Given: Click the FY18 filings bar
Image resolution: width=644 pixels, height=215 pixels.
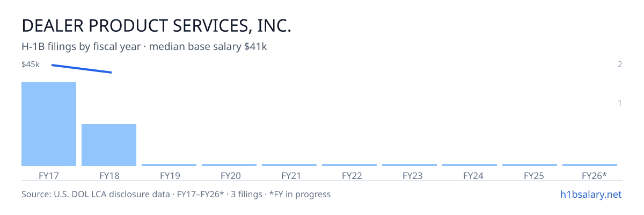Looking at the screenshot, I should click(x=109, y=145).
